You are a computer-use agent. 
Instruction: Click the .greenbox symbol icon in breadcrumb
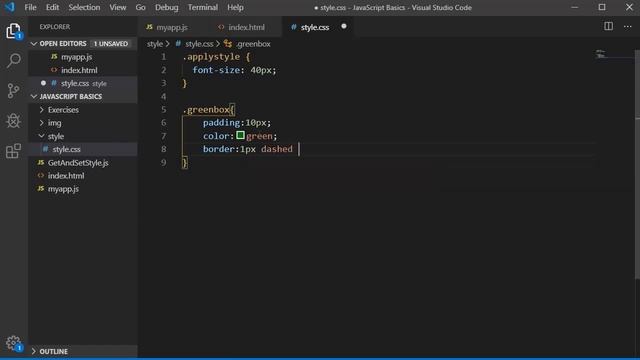point(228,44)
